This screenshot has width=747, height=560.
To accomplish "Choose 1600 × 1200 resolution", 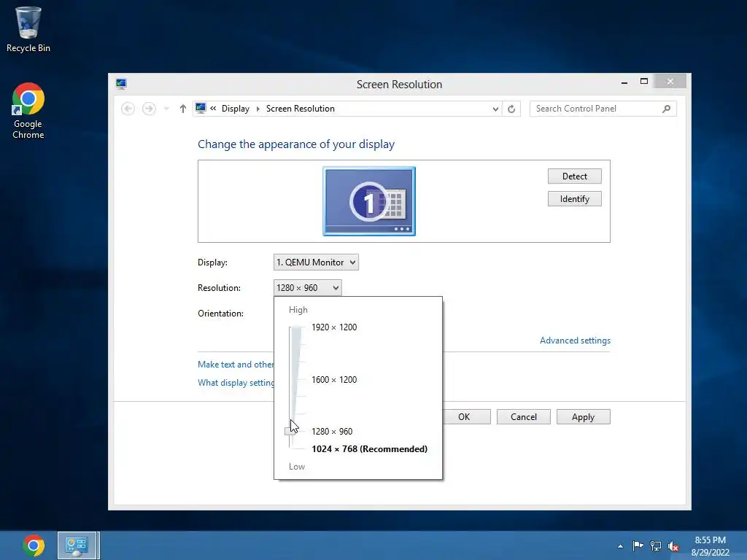I will tap(334, 379).
